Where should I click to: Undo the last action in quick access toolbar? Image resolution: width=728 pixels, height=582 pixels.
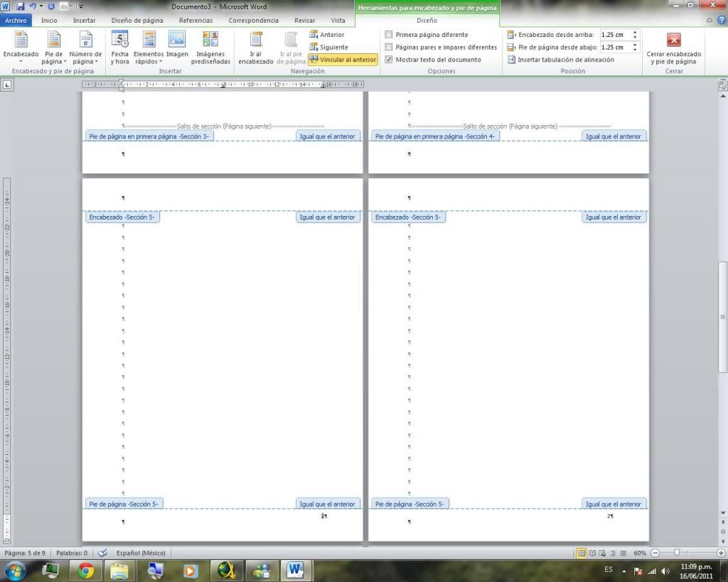33,6
